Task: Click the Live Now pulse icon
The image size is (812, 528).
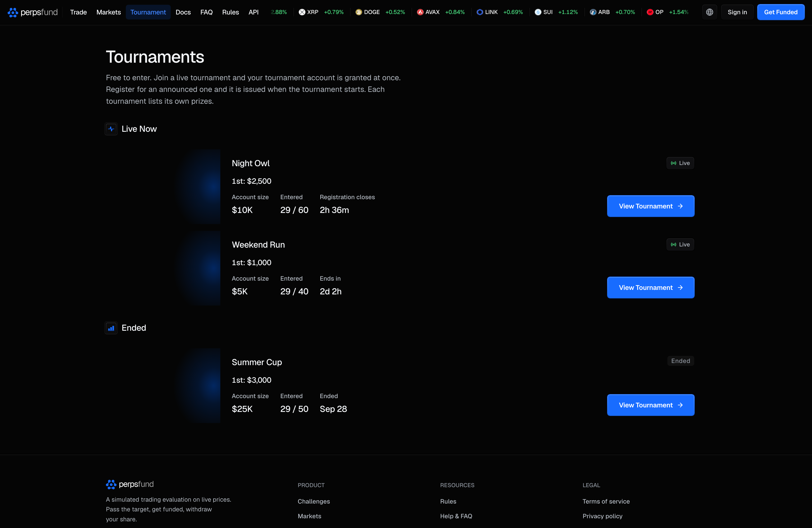Action: 111,129
